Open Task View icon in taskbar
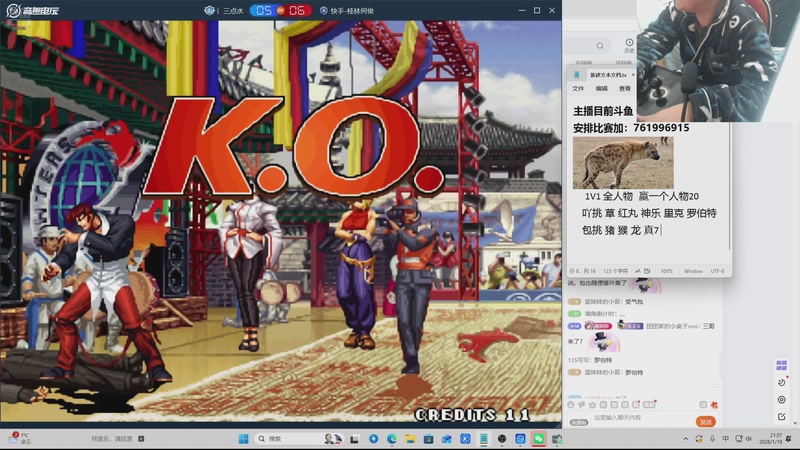800x450 pixels. [x=354, y=439]
